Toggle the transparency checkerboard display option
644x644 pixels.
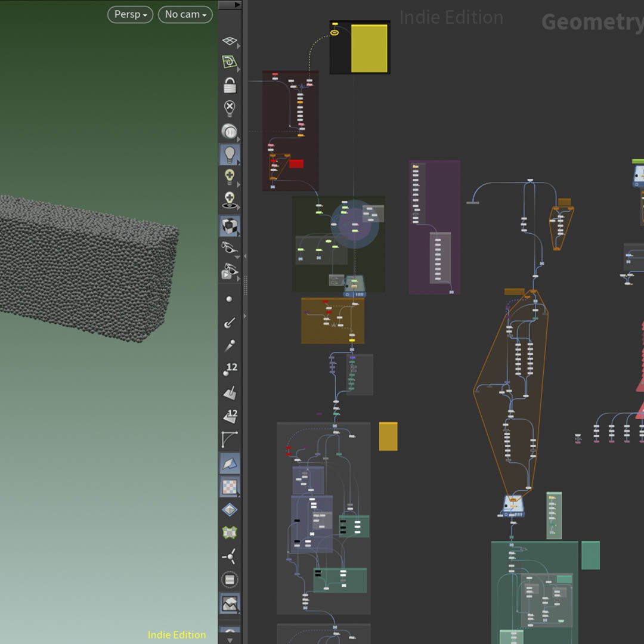click(230, 486)
